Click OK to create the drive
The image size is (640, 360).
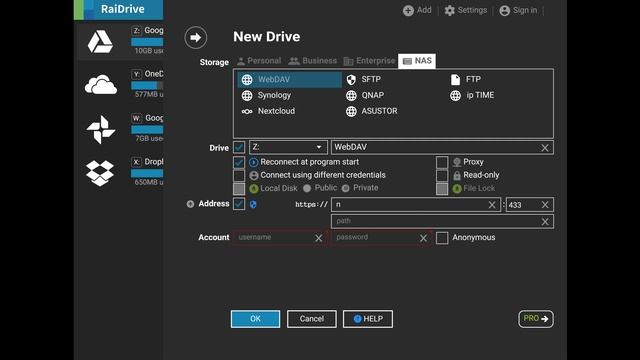click(x=256, y=319)
